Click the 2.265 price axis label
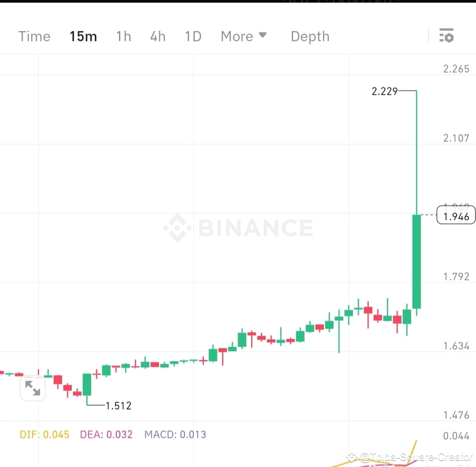476x467 pixels. coord(456,68)
